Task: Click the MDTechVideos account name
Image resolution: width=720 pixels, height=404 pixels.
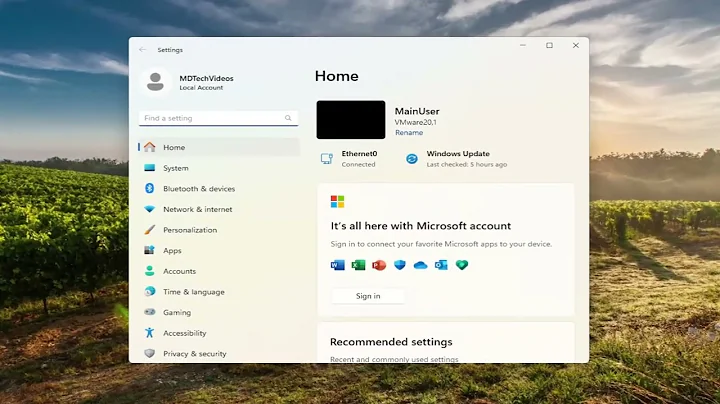Action: [x=206, y=79]
